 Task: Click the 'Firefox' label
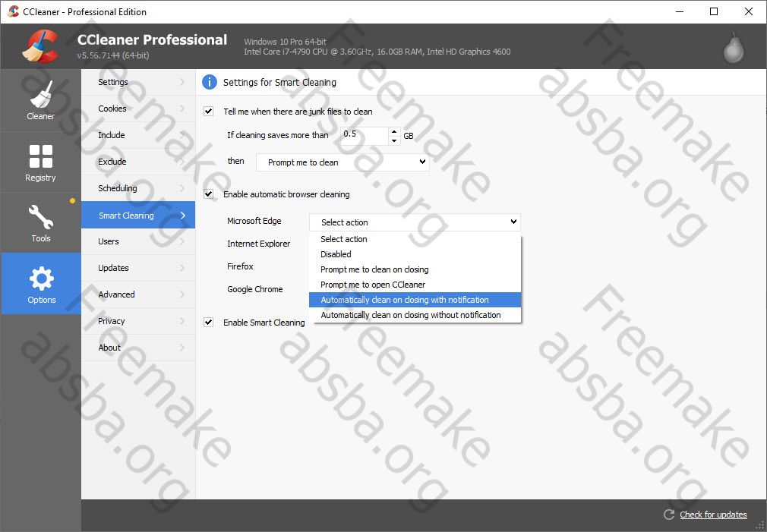[240, 266]
